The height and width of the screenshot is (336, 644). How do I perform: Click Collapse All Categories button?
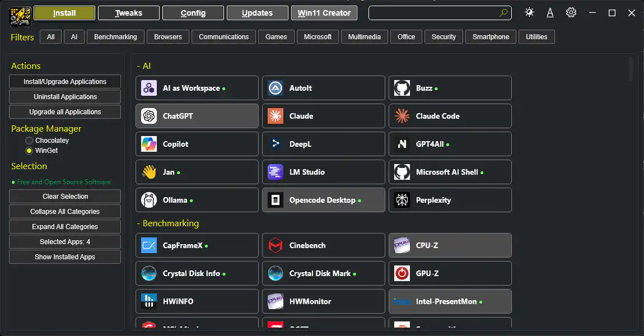[x=65, y=212]
